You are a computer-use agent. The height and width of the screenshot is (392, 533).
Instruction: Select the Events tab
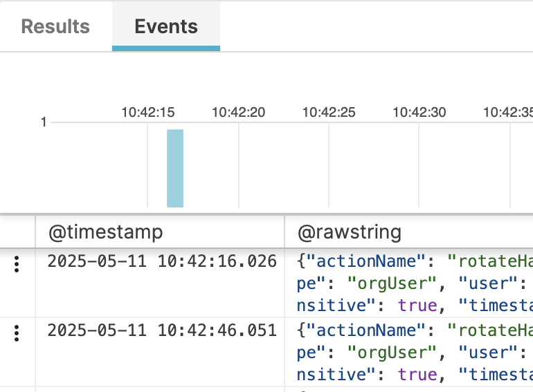(x=166, y=27)
